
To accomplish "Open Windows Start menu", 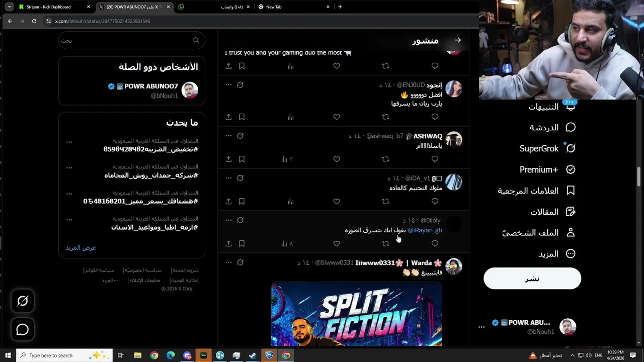I will [x=8, y=355].
